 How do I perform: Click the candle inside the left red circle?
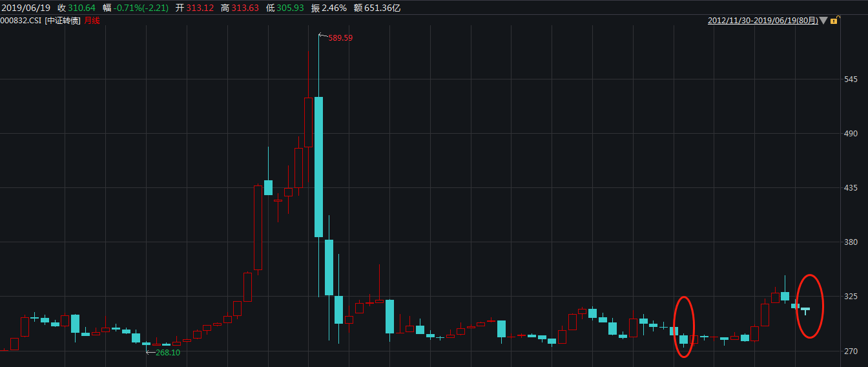pyautogui.click(x=684, y=339)
